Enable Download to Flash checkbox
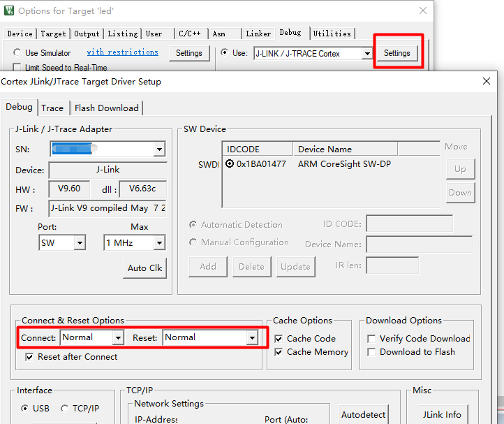The height and width of the screenshot is (424, 504). [x=371, y=352]
